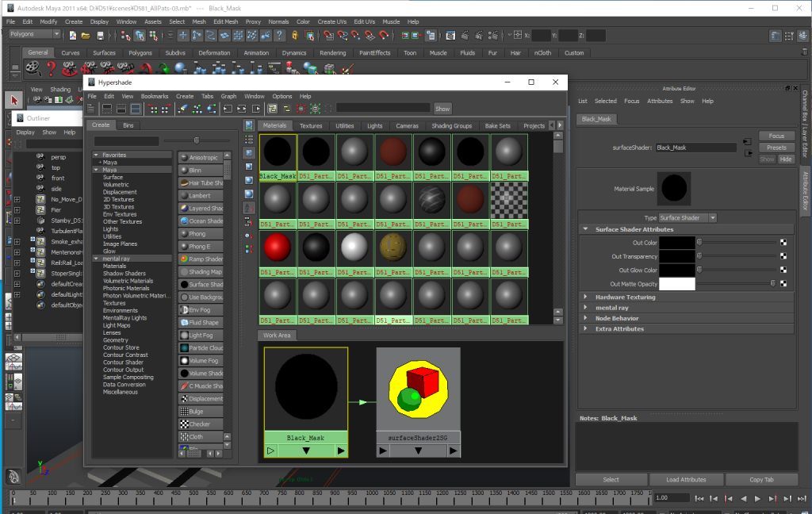Toggle the Out Transparency map button
Screen dimensions: 812x514
(783, 256)
